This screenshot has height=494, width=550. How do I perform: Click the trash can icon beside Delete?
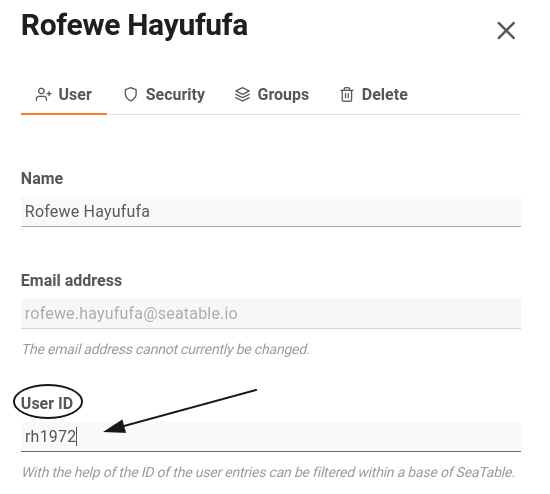[x=347, y=95]
